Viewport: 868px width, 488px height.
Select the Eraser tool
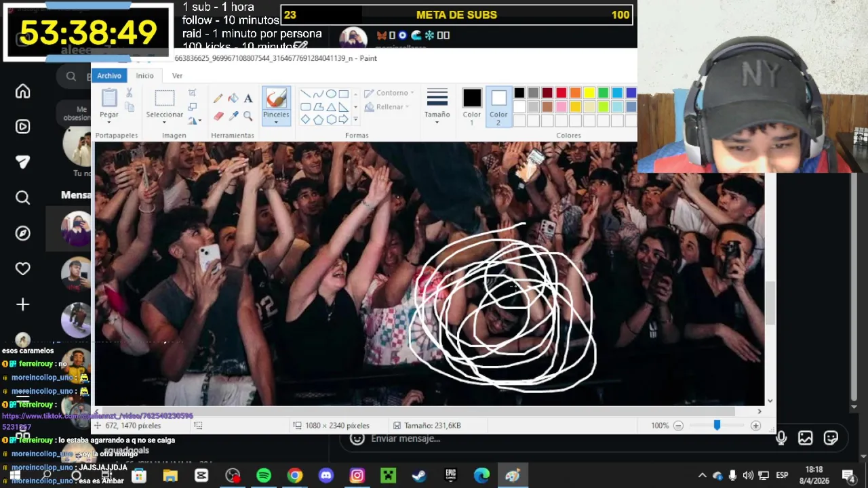point(218,116)
